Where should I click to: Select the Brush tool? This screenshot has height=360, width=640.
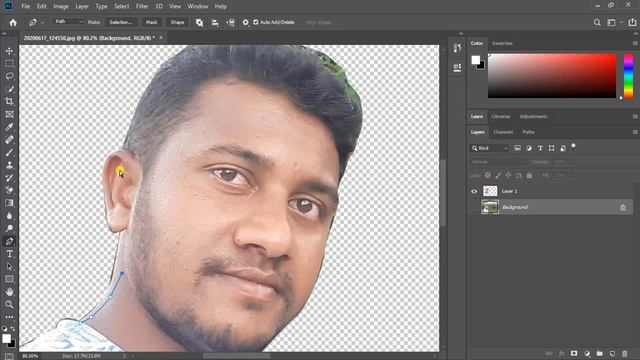click(x=9, y=152)
